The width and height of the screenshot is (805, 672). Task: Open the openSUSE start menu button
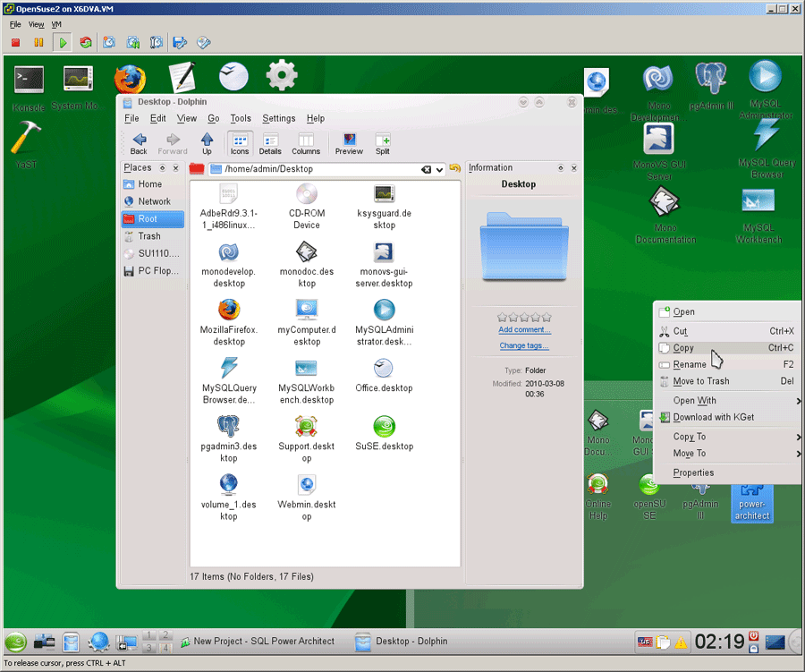click(x=16, y=642)
